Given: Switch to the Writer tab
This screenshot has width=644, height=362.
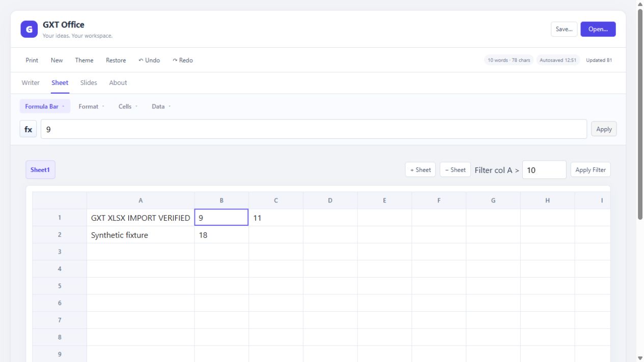Looking at the screenshot, I should point(31,82).
